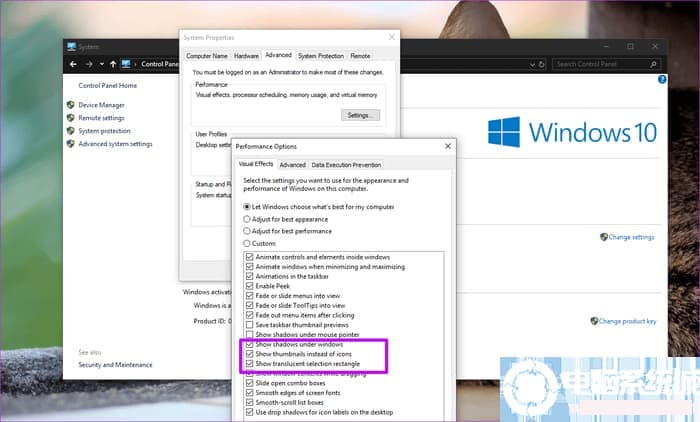This screenshot has width=700, height=422.
Task: Go forward in the System window
Action: (x=89, y=64)
